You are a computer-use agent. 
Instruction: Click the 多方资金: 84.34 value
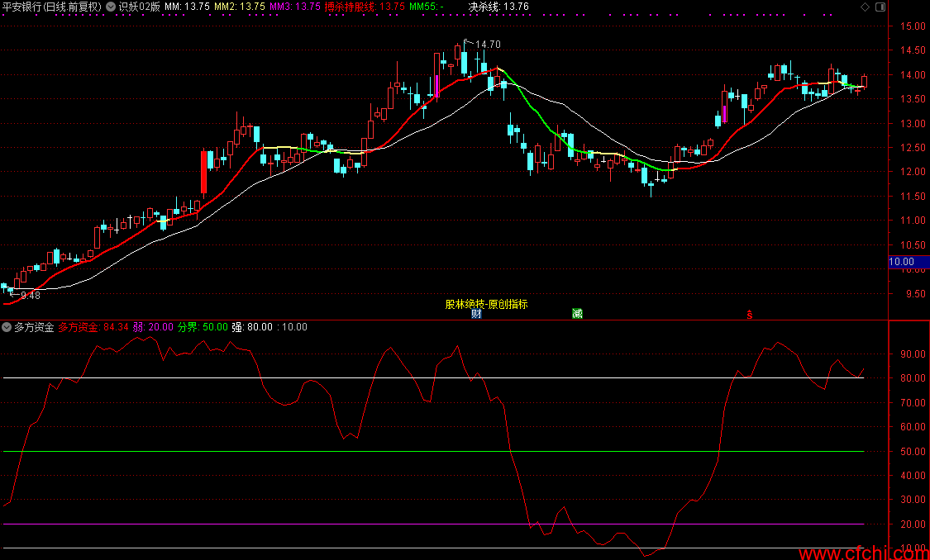click(93, 327)
